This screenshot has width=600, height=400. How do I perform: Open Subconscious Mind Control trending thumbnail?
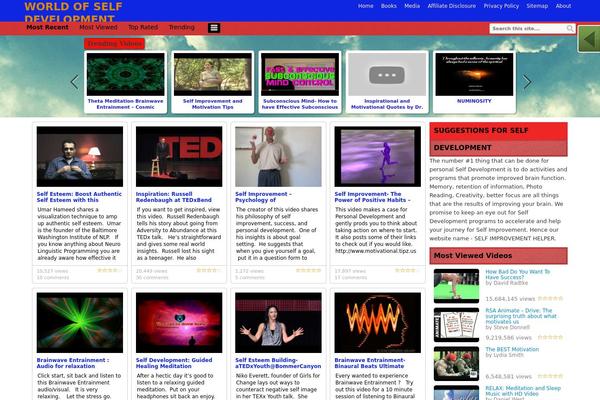click(300, 74)
